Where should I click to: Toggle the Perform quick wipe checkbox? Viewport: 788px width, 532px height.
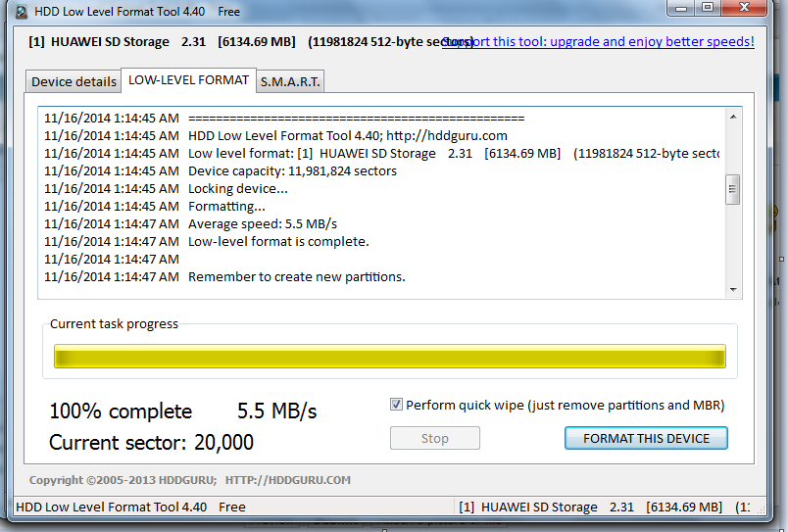(396, 405)
